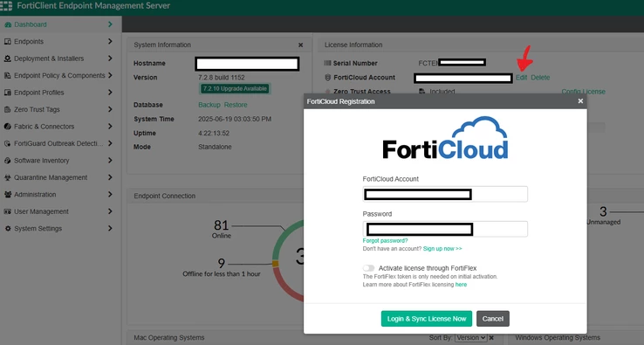Click Edit next to FortiCloud Account

pyautogui.click(x=521, y=78)
